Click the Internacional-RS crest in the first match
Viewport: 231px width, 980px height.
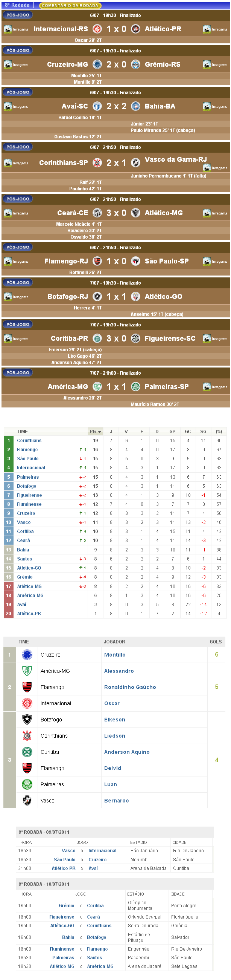(x=97, y=29)
